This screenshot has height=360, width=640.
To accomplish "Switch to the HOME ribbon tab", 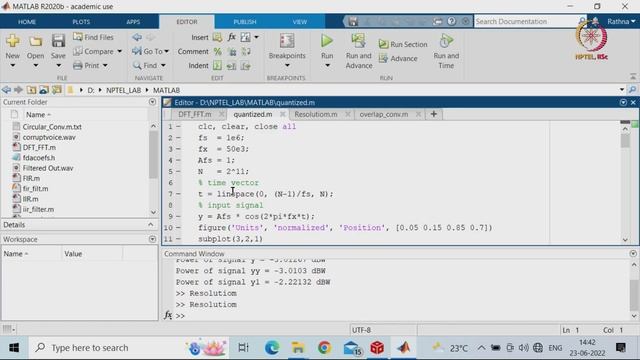I will 27,22.
